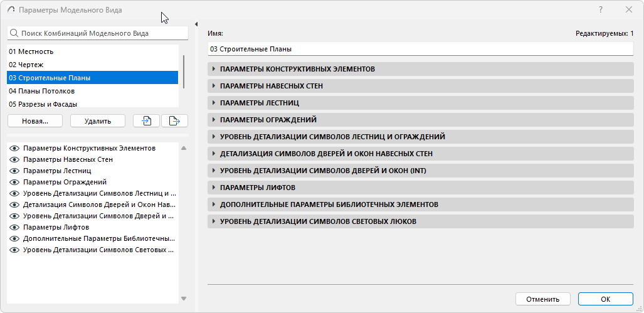Image resolution: width=644 pixels, height=313 pixels.
Task: Toggle eye for Уровень Детализации Символов Дверей и
Action: tap(15, 216)
